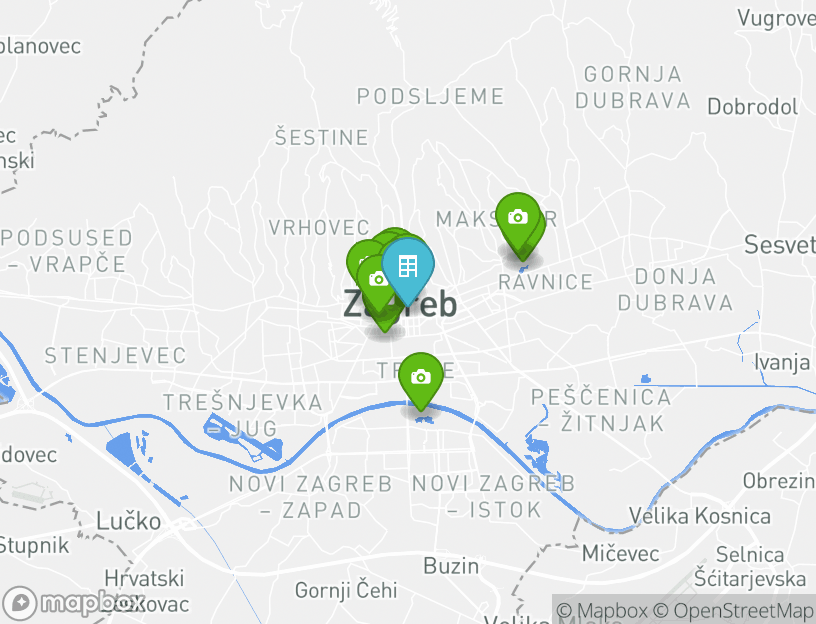Select the VRHOVEC neighborhood label
Viewport: 816px width, 624px height.
319,227
